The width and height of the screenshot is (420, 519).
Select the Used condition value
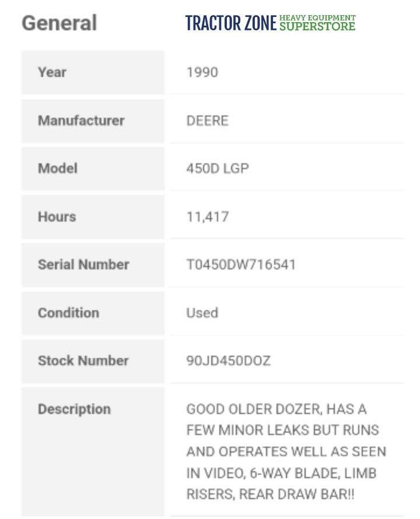click(202, 313)
